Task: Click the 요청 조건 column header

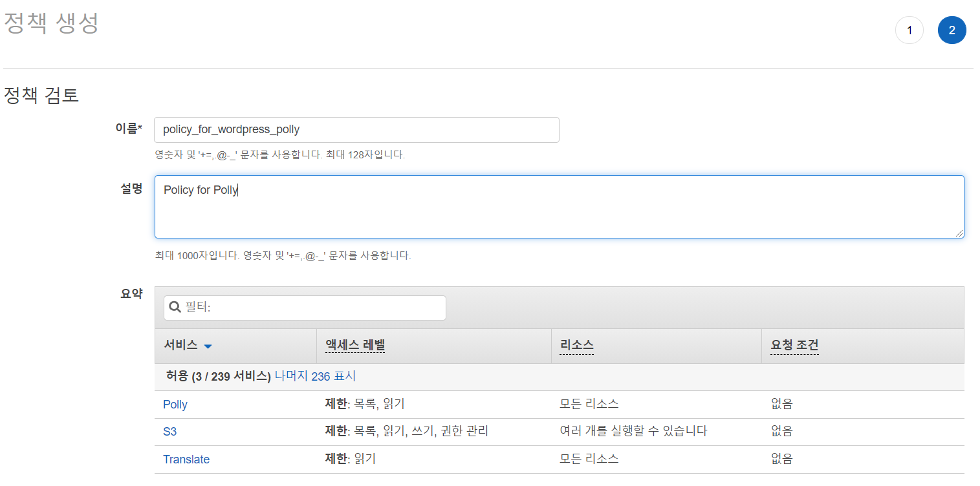Action: click(x=794, y=346)
